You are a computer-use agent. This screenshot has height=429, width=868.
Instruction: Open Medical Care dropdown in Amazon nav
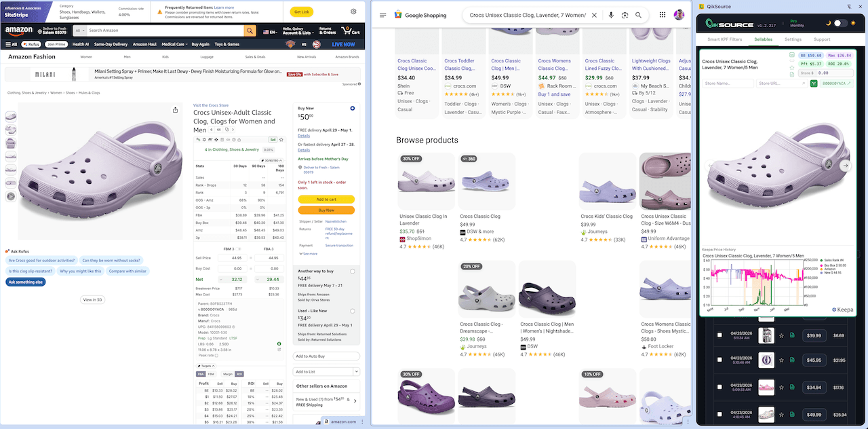pyautogui.click(x=174, y=44)
